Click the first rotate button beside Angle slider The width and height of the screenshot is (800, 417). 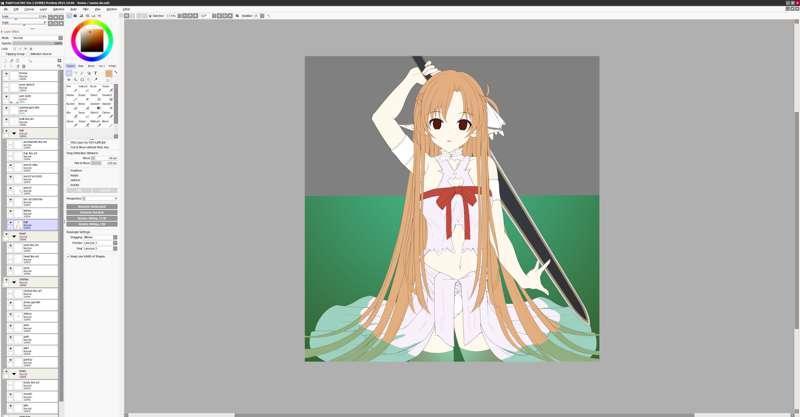(x=51, y=23)
